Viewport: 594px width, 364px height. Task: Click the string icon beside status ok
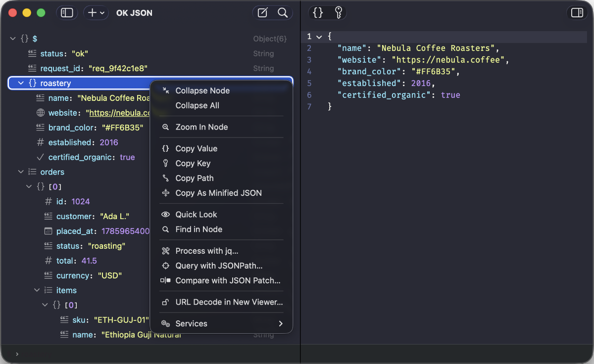[x=33, y=53]
